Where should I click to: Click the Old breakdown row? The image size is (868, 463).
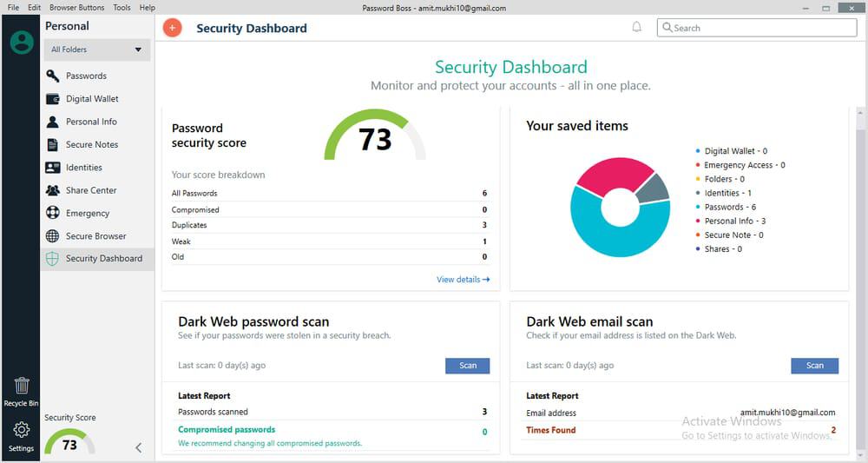click(329, 257)
